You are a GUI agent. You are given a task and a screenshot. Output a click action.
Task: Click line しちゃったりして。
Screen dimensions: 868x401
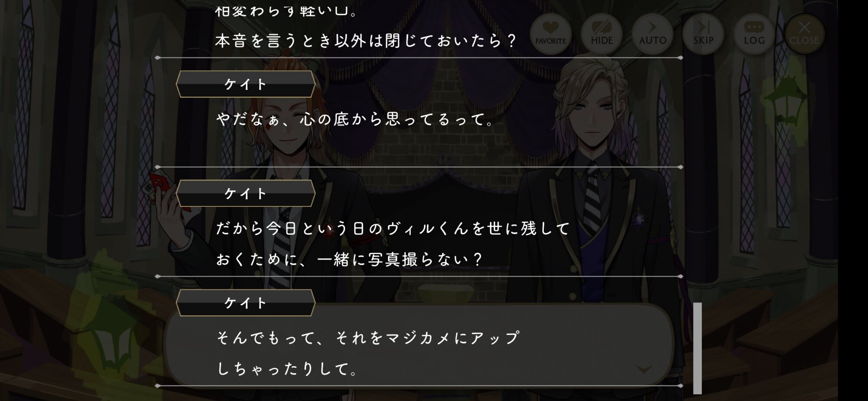point(287,369)
